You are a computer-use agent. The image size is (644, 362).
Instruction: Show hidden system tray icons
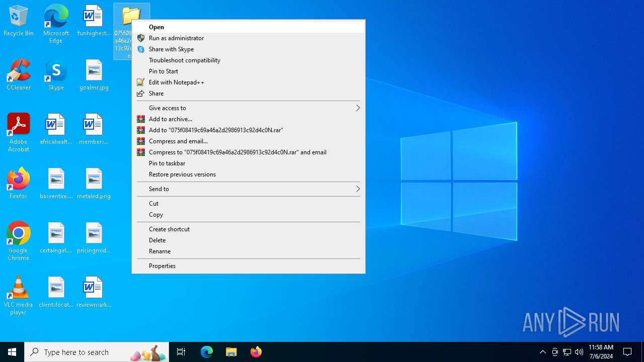click(x=542, y=352)
